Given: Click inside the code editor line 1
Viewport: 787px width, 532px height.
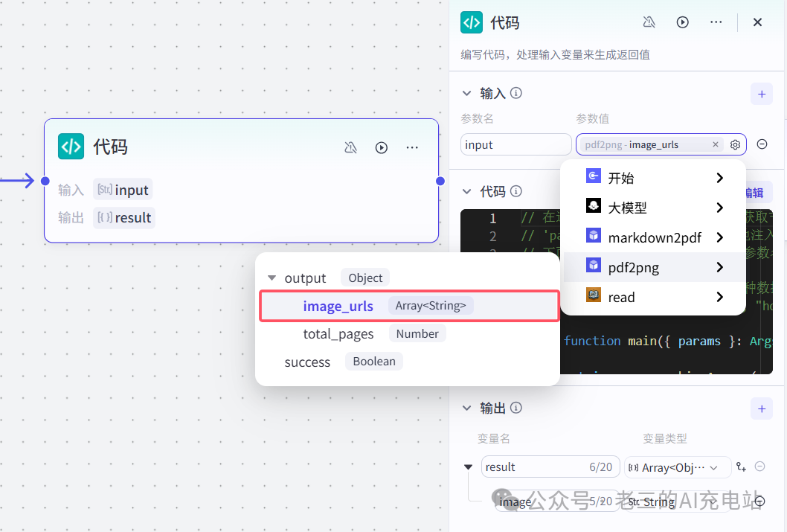Looking at the screenshot, I should (x=541, y=217).
